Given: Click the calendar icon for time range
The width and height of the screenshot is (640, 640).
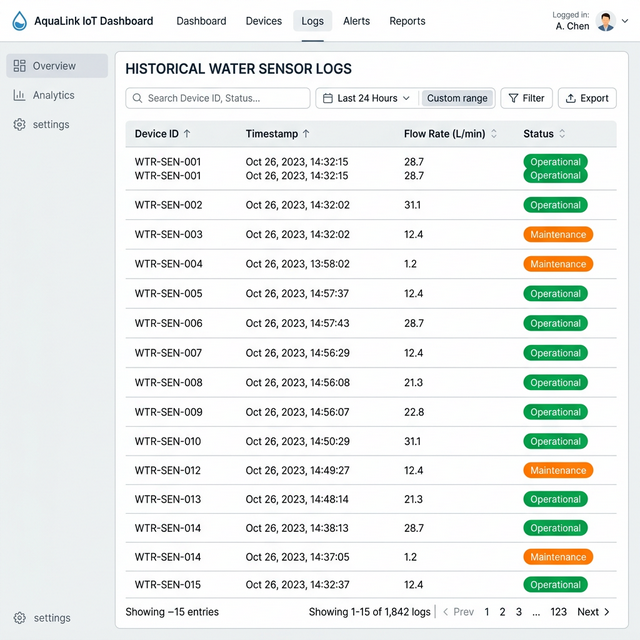Looking at the screenshot, I should pyautogui.click(x=327, y=98).
